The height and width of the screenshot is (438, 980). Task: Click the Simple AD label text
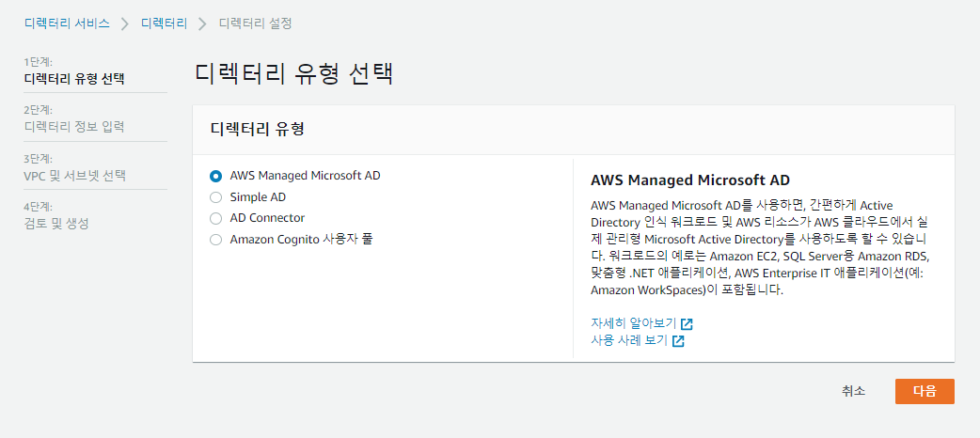(258, 196)
